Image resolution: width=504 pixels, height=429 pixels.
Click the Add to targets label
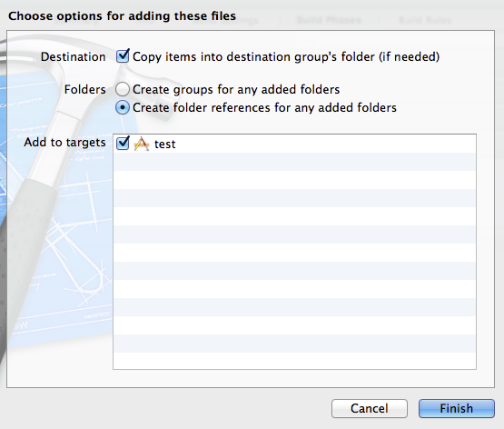tap(64, 142)
